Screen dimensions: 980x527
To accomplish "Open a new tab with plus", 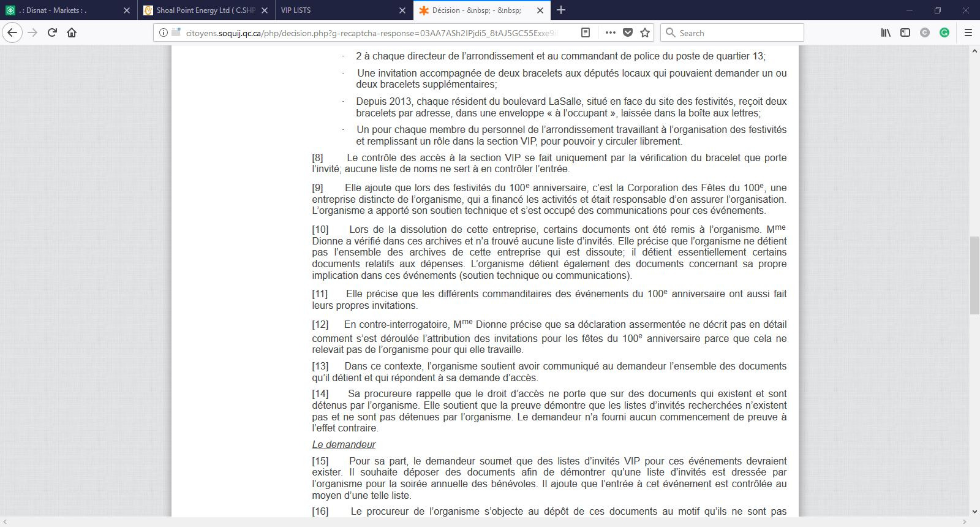I will click(x=561, y=10).
